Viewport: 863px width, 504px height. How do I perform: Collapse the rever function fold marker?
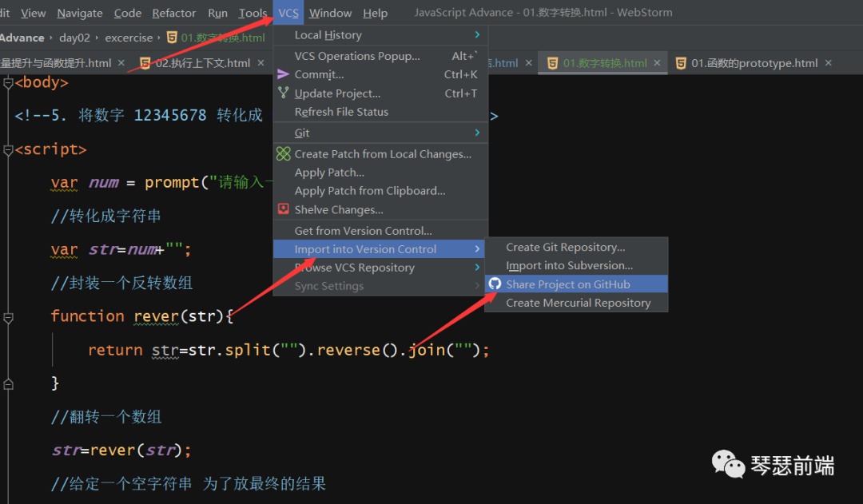click(x=8, y=317)
